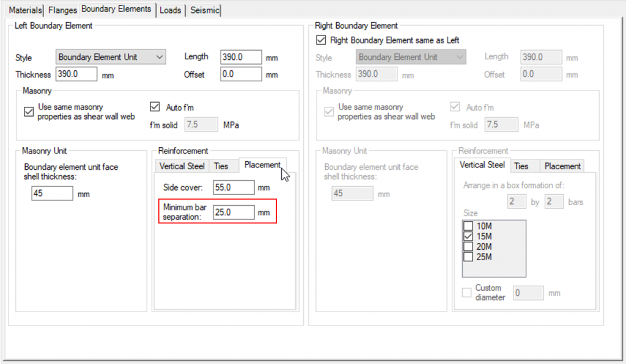This screenshot has width=626, height=364.
Task: Select the left Placement reinforcement tab
Action: (262, 165)
